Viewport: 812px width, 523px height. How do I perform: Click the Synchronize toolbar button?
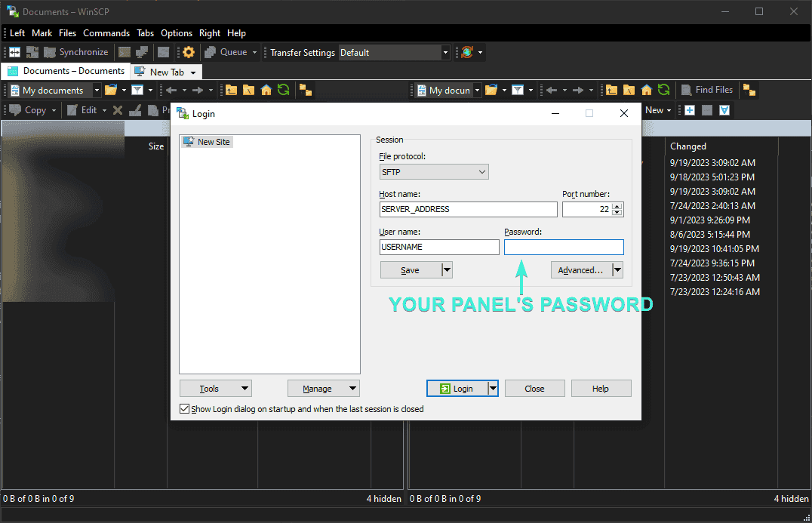tap(75, 52)
